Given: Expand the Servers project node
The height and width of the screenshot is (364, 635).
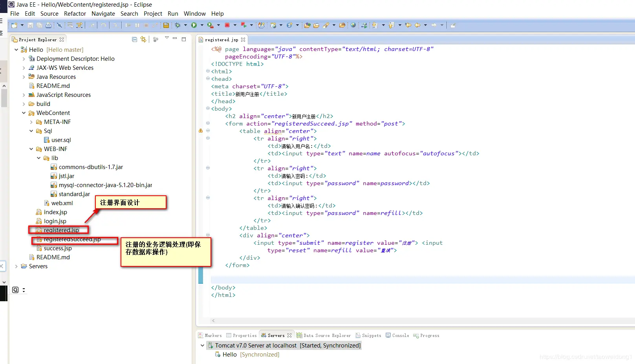Looking at the screenshot, I should pos(16,266).
